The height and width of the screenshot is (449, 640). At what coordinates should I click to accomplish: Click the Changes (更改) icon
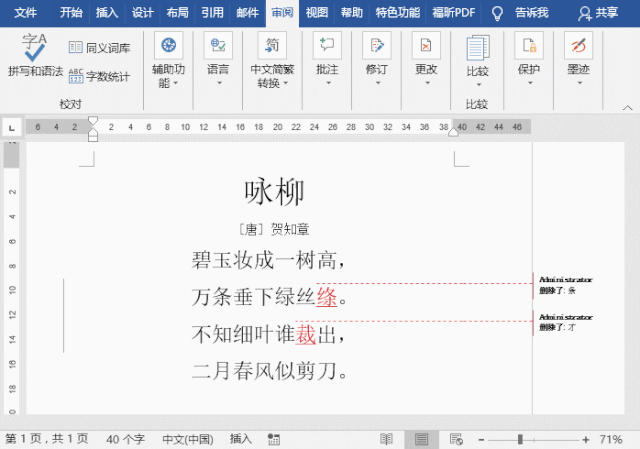pos(426,45)
